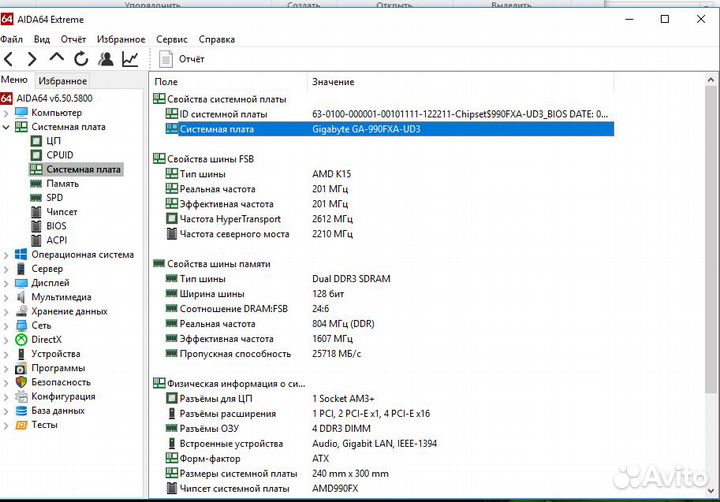The image size is (720, 502).
Task: Collapse the Системная плата parent tree node
Action: point(6,127)
